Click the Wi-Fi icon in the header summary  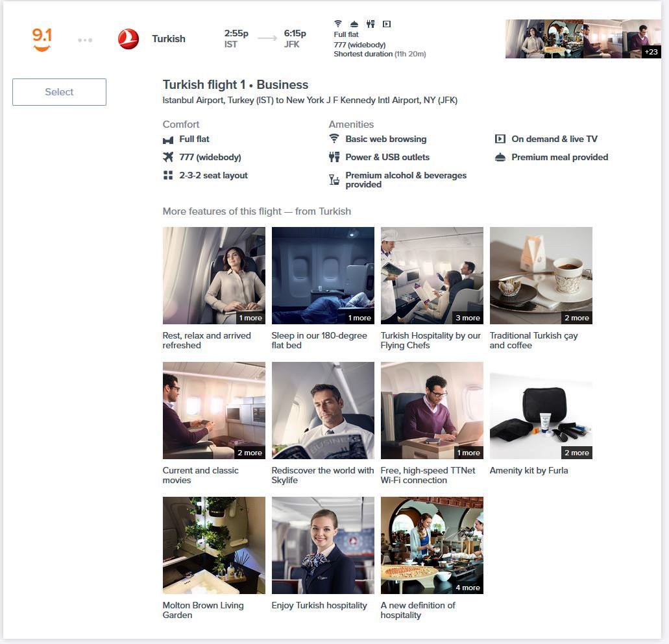click(x=338, y=23)
